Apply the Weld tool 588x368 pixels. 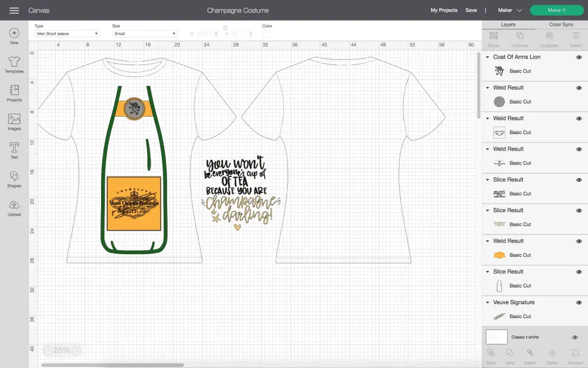(510, 356)
